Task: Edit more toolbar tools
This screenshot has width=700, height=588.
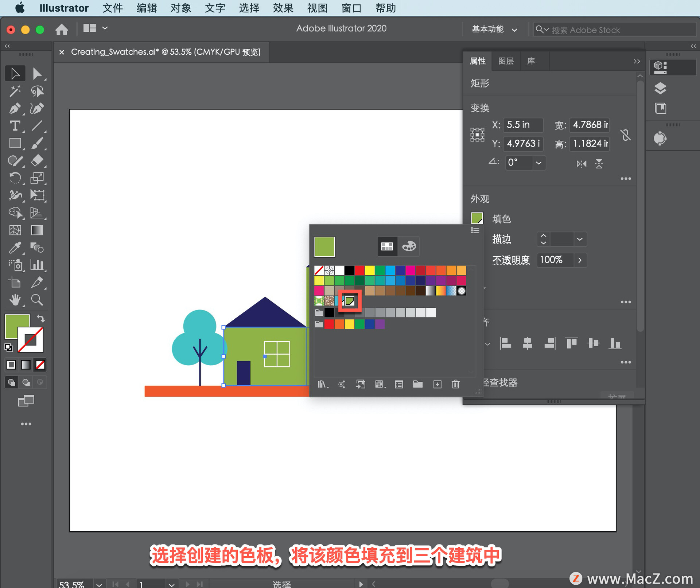Action: (x=26, y=424)
